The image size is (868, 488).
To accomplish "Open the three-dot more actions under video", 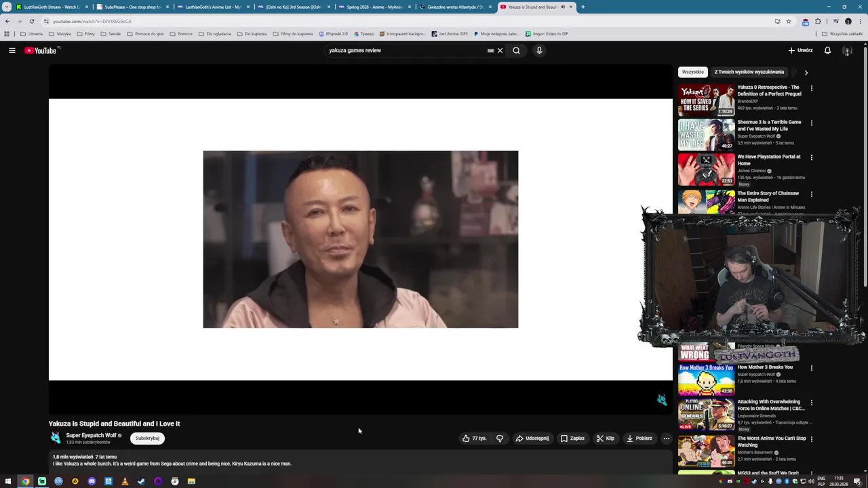I will [667, 439].
